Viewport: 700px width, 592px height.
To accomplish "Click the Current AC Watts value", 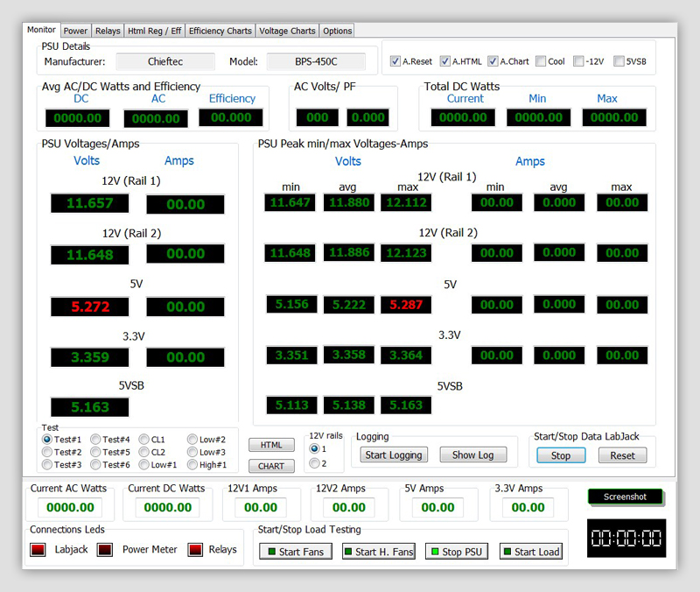I will (x=70, y=508).
